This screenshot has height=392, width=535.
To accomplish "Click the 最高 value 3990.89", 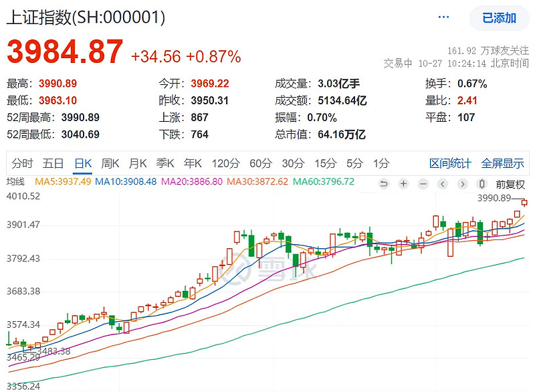I will [x=58, y=84].
